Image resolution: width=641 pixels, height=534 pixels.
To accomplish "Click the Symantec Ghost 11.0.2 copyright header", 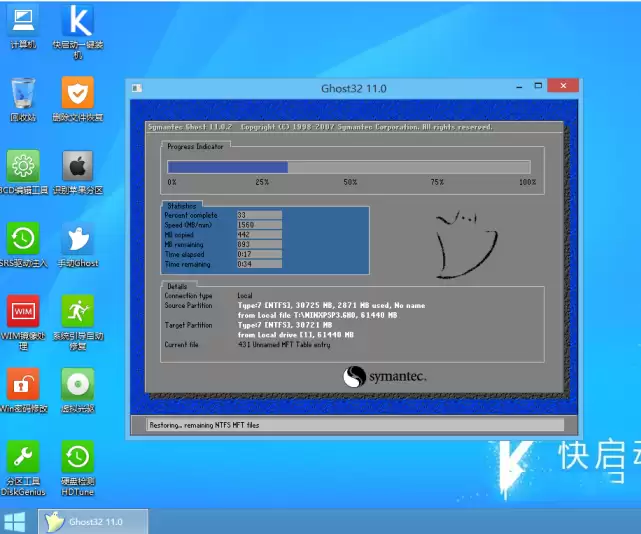I will [x=320, y=127].
